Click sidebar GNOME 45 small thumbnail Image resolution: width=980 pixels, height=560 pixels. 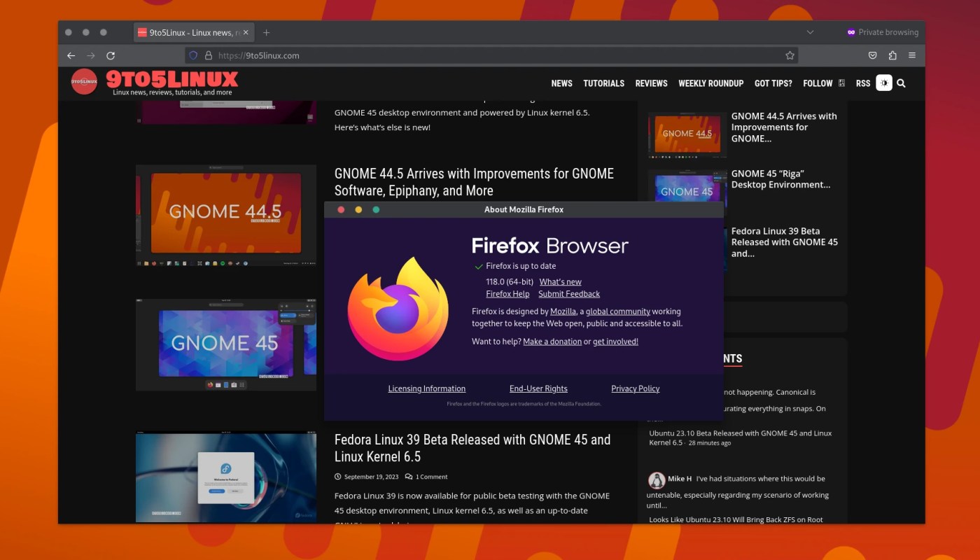(x=687, y=191)
